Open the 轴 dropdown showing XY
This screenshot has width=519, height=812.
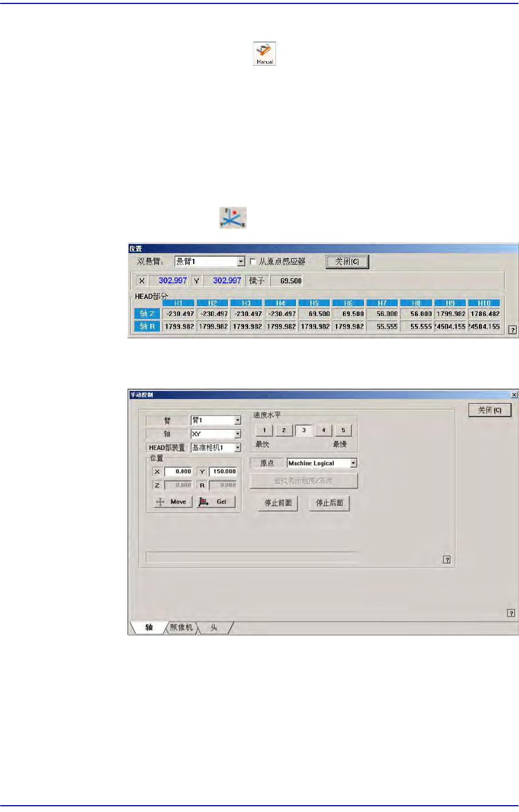point(216,434)
